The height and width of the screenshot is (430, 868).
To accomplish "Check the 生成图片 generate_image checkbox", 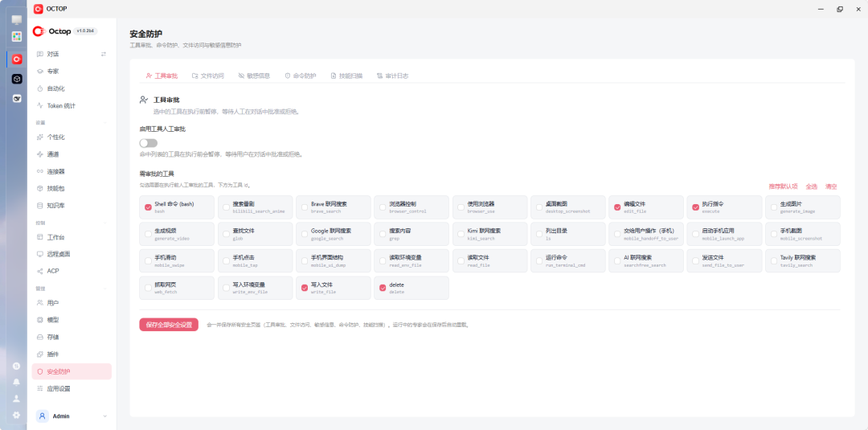I will tap(774, 207).
